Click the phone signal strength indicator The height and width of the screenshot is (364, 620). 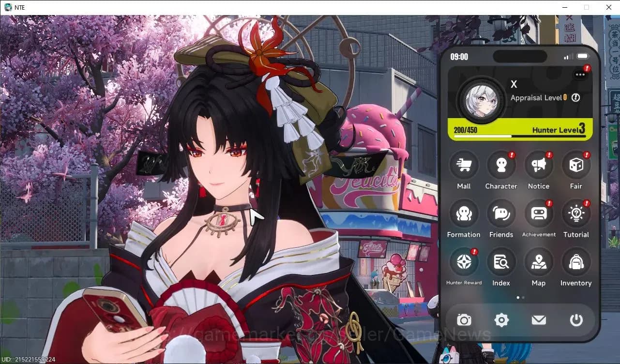(x=568, y=57)
